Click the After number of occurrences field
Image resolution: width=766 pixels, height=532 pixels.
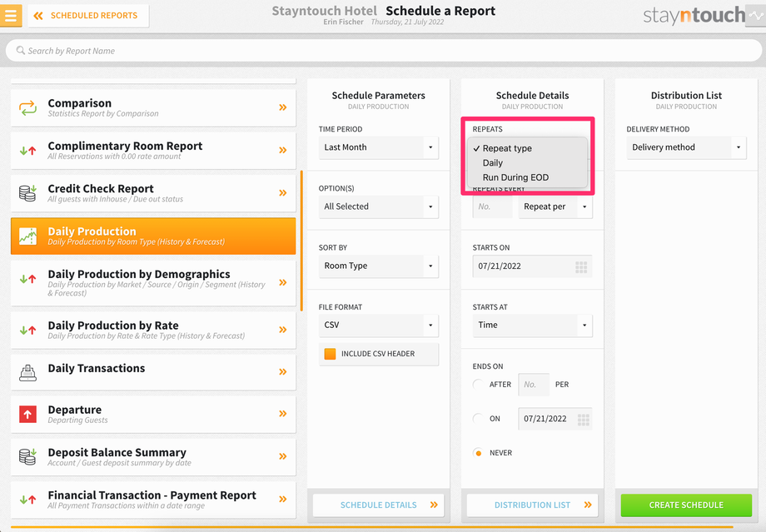pyautogui.click(x=534, y=385)
